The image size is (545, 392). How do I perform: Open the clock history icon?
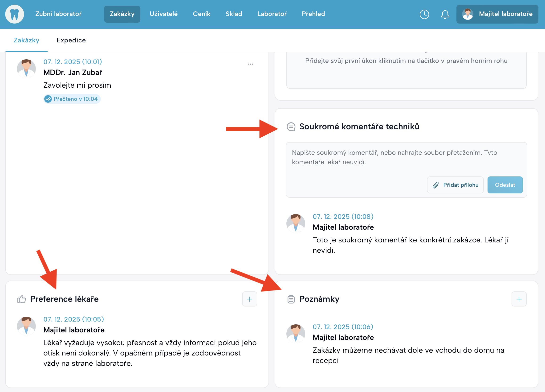(424, 14)
